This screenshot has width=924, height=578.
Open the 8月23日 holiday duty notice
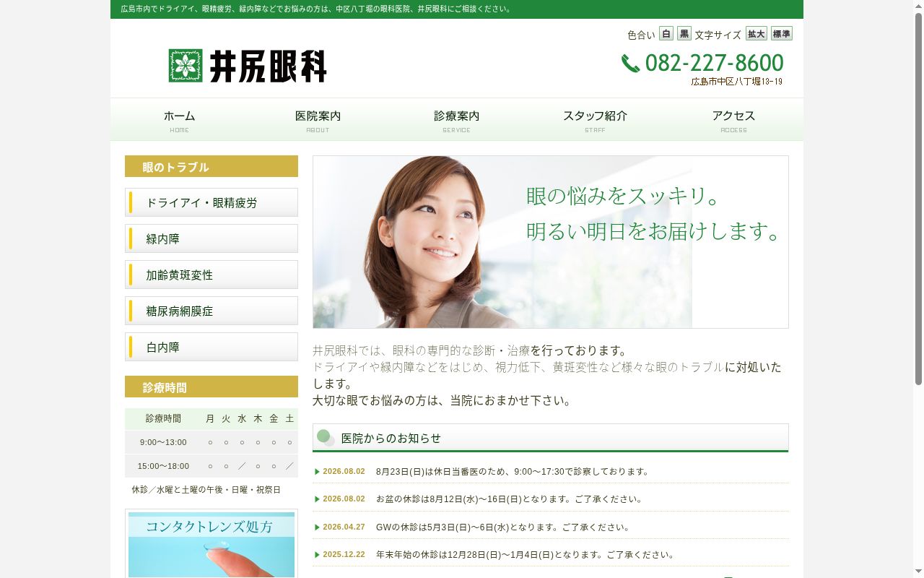513,472
